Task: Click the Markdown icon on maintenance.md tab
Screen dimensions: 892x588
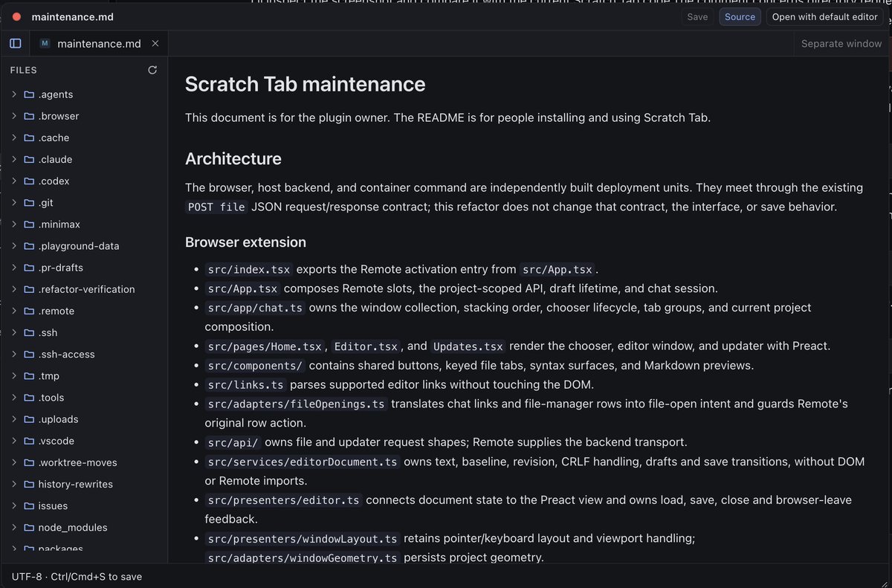Action: [45, 43]
